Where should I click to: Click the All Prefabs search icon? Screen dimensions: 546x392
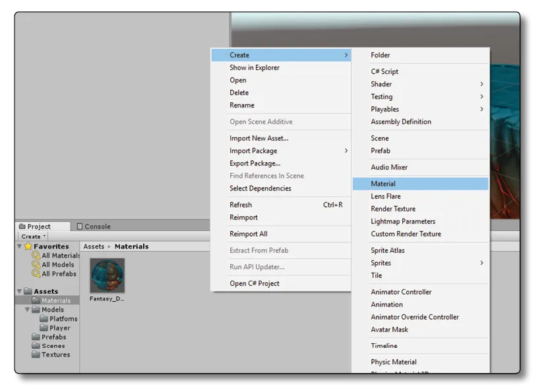coord(36,274)
